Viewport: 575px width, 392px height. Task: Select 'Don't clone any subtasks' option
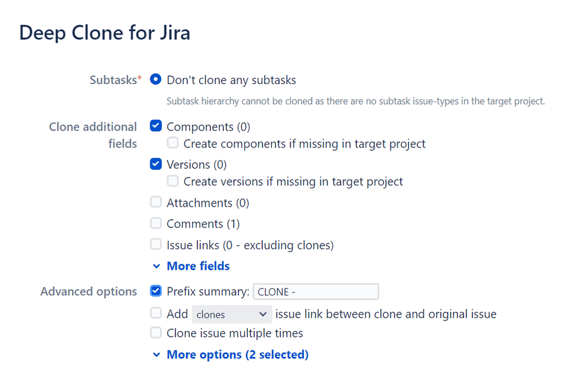(155, 80)
